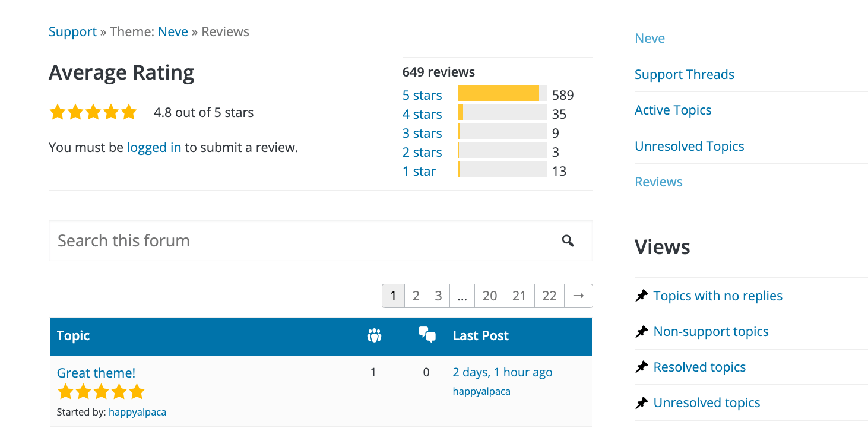Click the logged in link
Viewport: 868px width, 428px height.
coord(154,147)
